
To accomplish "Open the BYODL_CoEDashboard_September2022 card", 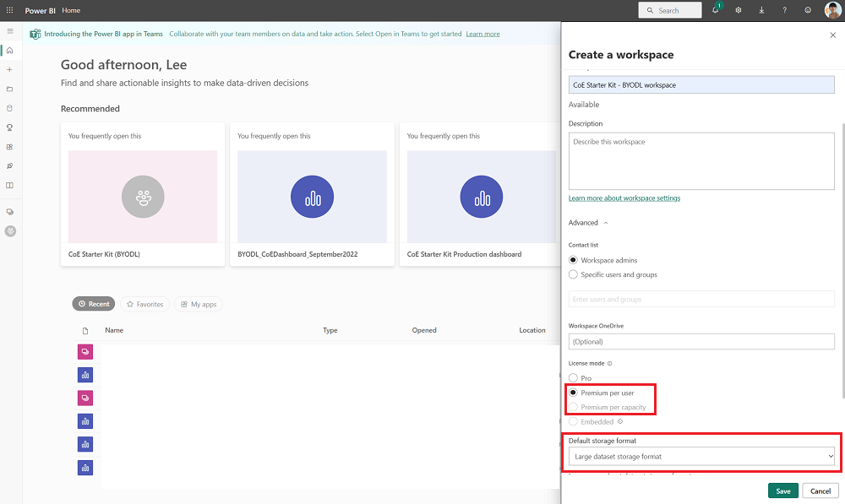I will pyautogui.click(x=312, y=194).
